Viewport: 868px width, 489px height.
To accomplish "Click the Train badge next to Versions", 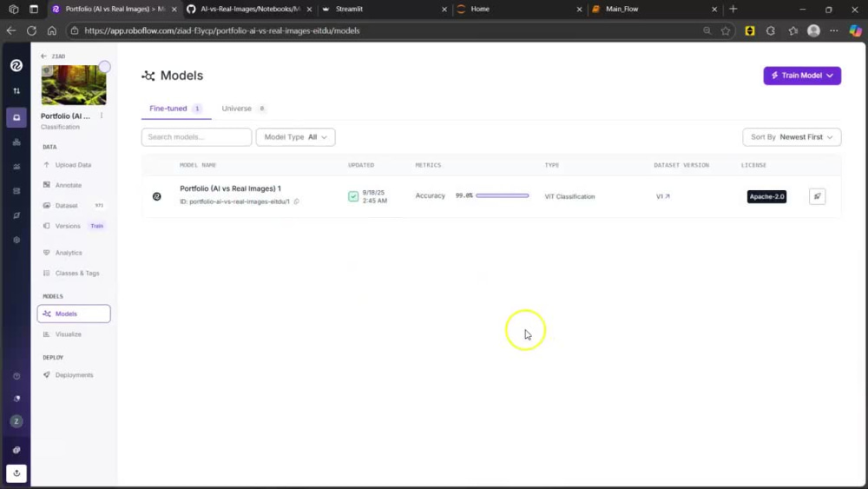I will pyautogui.click(x=97, y=226).
